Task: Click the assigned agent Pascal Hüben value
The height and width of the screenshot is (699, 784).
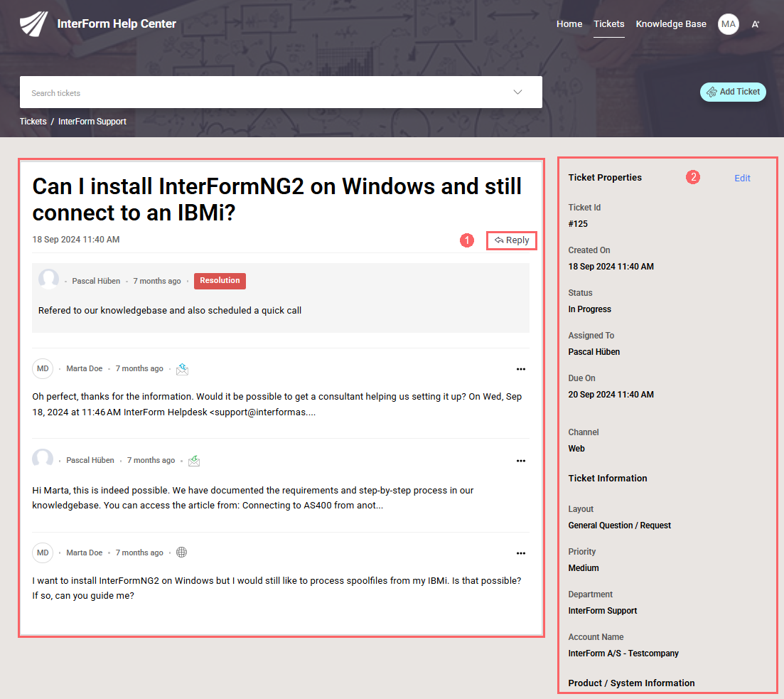Action: (594, 352)
